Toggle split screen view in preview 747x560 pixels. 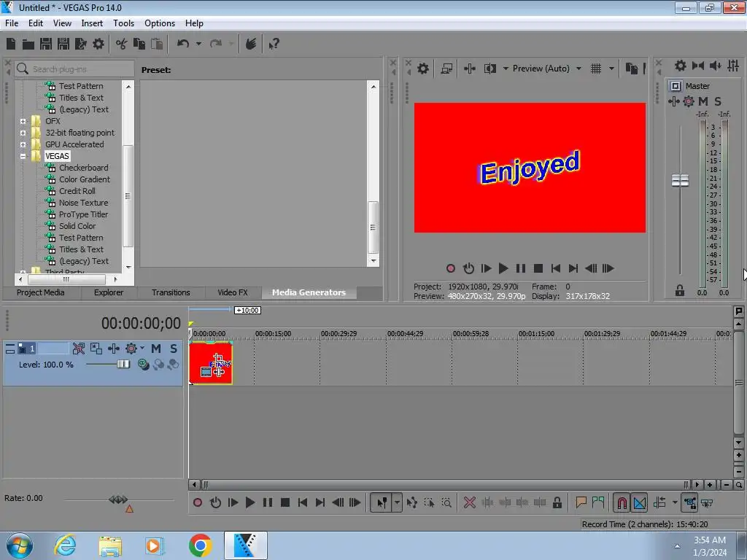click(489, 69)
